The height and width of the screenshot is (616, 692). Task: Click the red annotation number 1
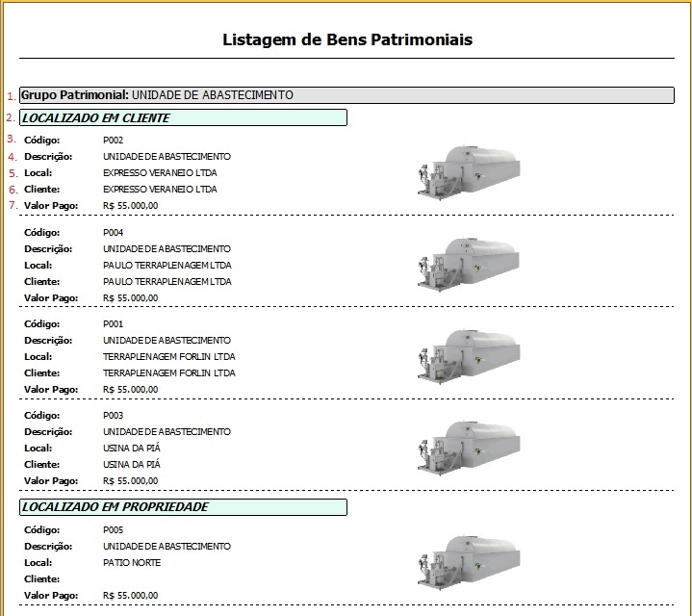[12, 96]
